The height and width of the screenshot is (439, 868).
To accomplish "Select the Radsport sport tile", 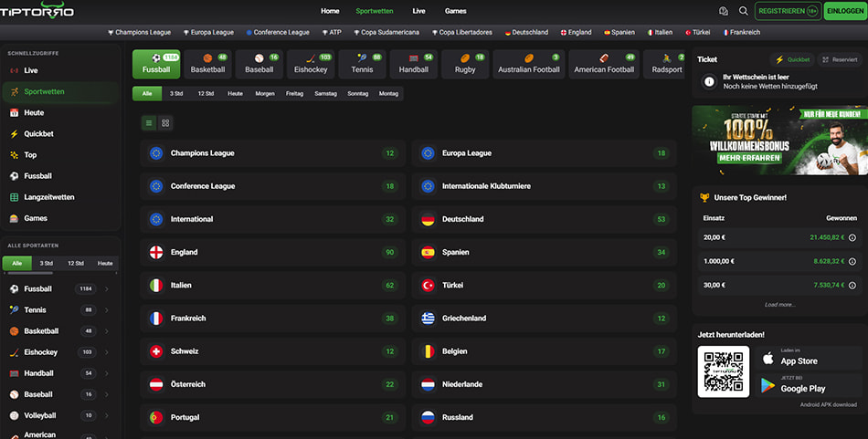I will pyautogui.click(x=664, y=64).
